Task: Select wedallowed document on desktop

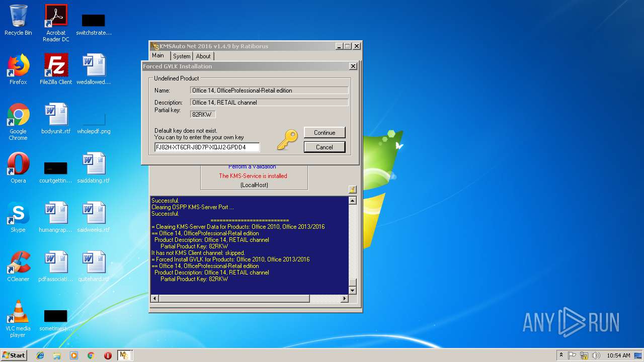Action: pyautogui.click(x=94, y=69)
